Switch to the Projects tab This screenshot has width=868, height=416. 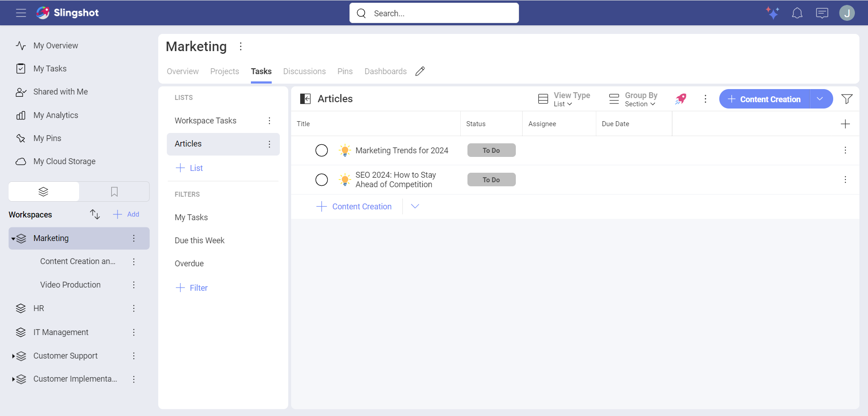click(225, 71)
